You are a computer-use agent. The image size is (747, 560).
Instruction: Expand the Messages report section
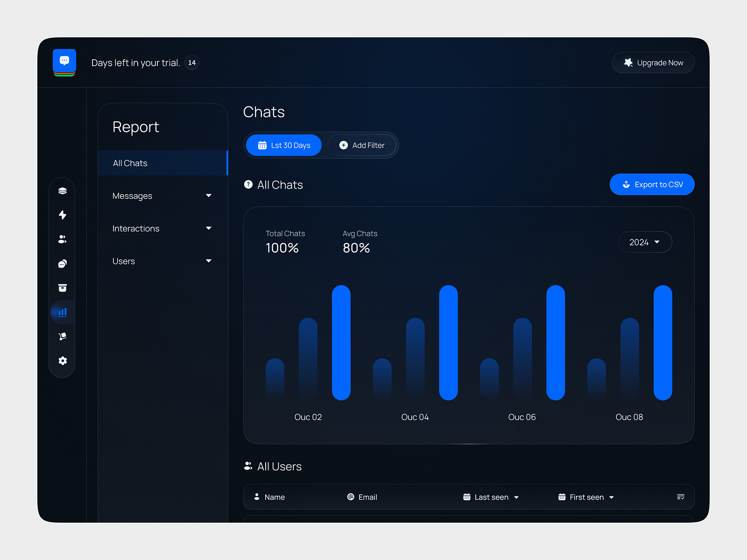pyautogui.click(x=162, y=196)
